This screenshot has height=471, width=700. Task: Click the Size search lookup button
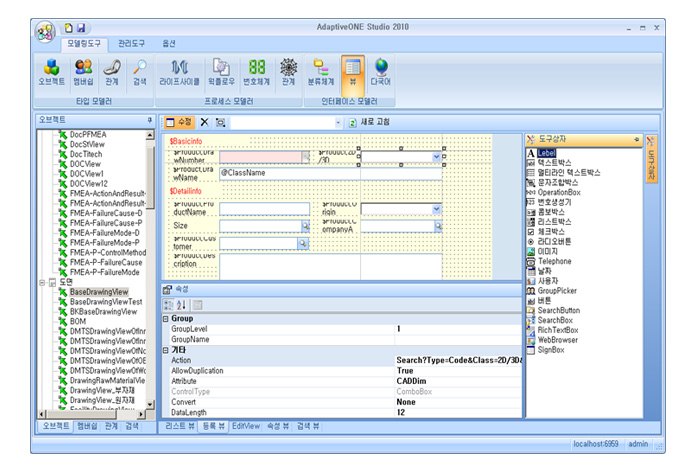click(x=305, y=226)
